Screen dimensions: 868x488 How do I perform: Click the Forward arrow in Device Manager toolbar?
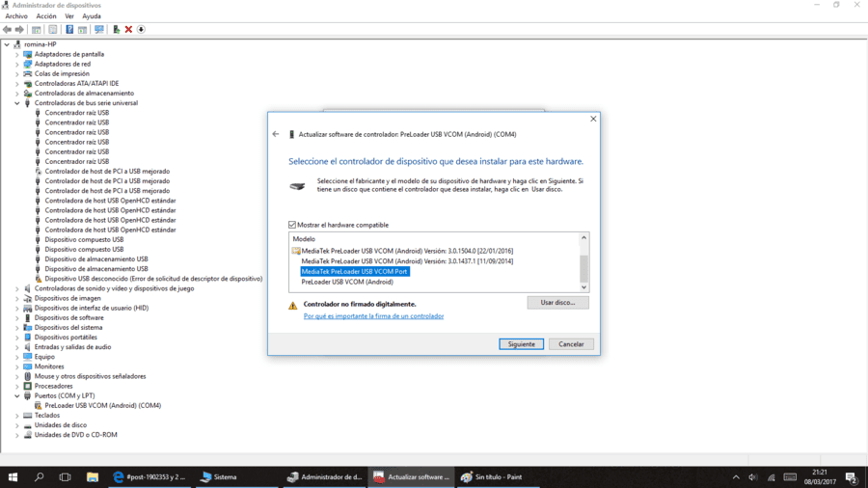(x=20, y=29)
